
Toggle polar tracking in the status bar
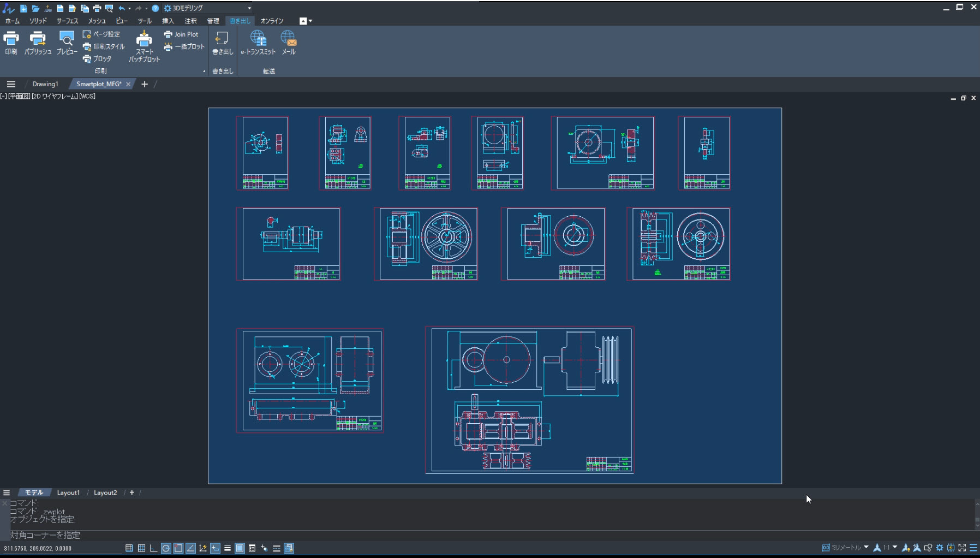coord(166,548)
